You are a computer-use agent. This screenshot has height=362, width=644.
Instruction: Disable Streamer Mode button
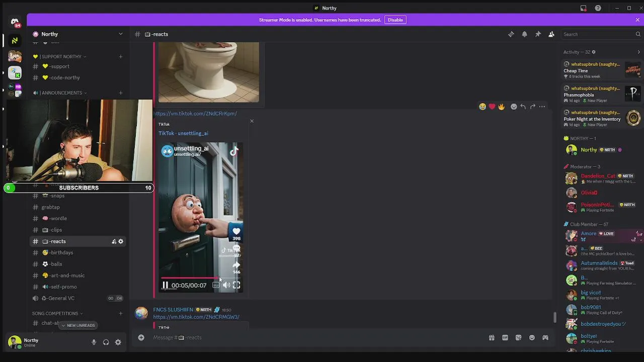tap(395, 20)
